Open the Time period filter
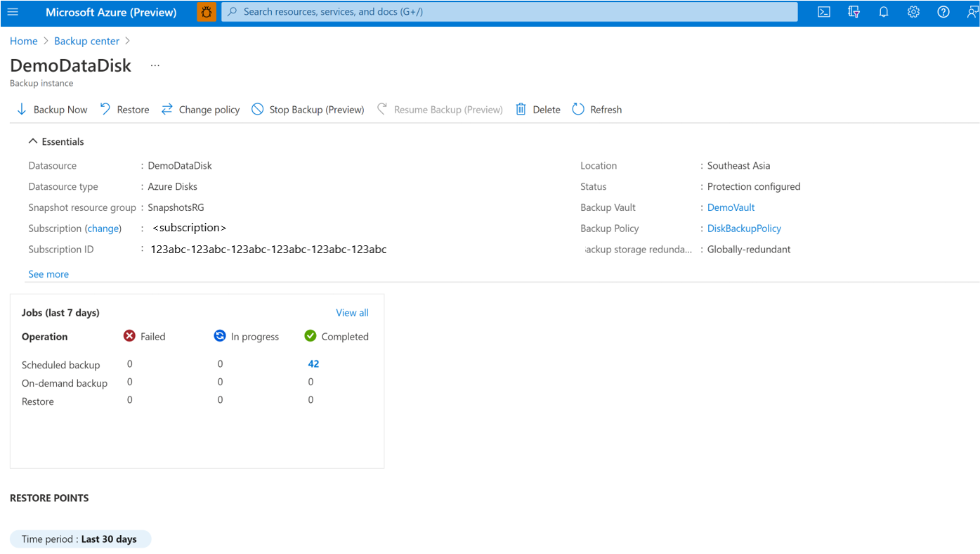Screen dimensions: 980x554 click(x=79, y=539)
